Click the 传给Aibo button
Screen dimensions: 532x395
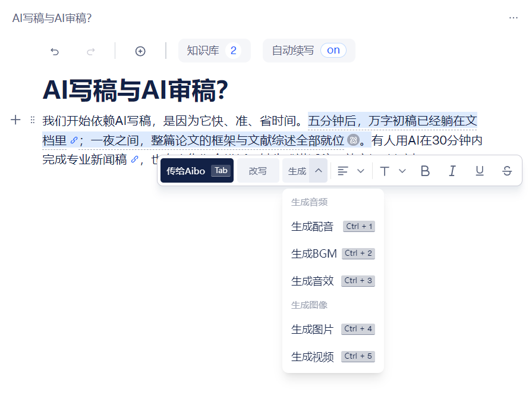coord(197,170)
